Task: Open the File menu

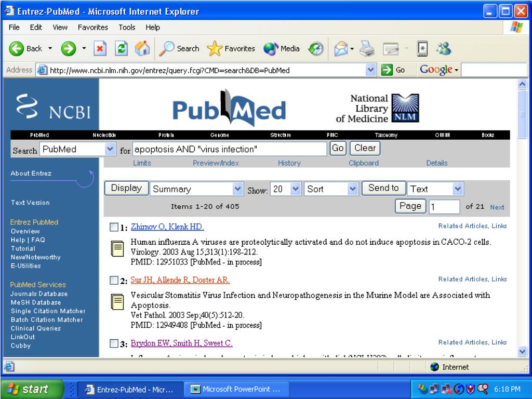Action: (x=14, y=28)
